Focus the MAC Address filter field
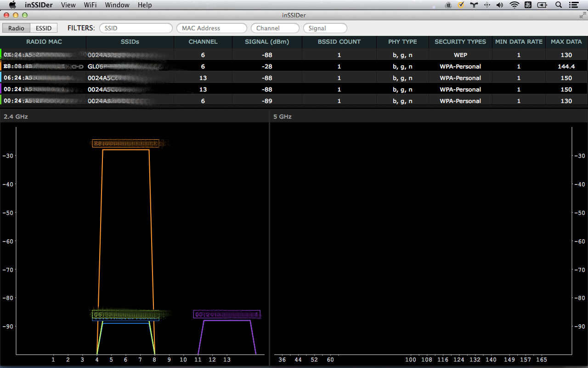The image size is (588, 368). (x=212, y=28)
